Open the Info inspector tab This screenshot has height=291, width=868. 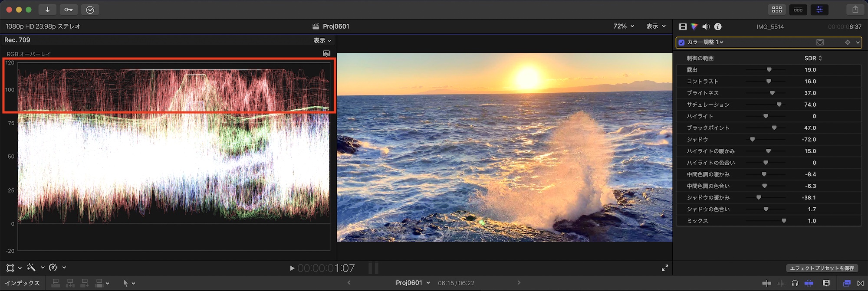click(718, 26)
